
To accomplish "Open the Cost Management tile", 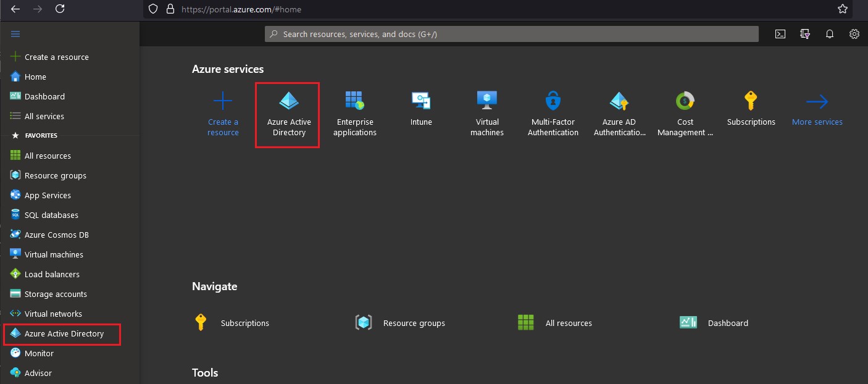I will pos(685,115).
